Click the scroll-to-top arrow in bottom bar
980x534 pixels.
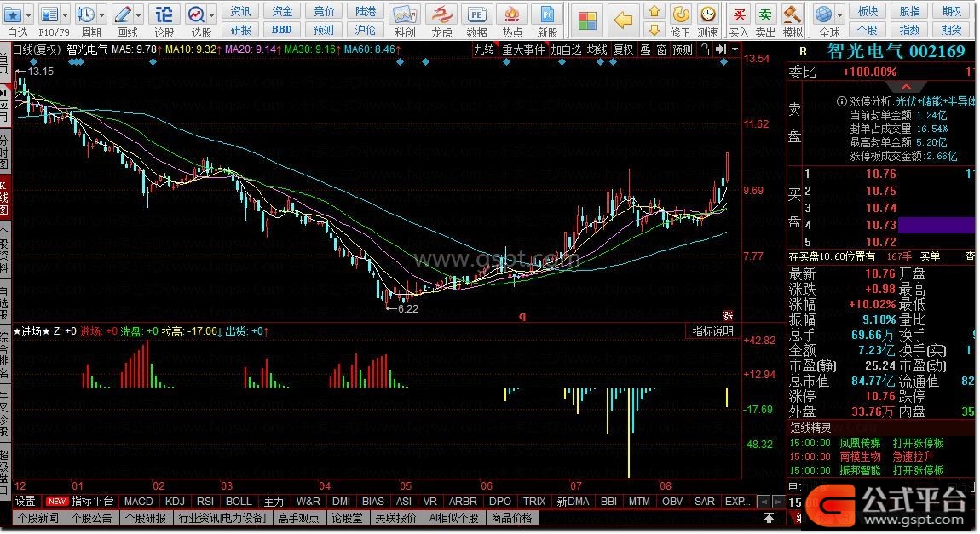(769, 519)
